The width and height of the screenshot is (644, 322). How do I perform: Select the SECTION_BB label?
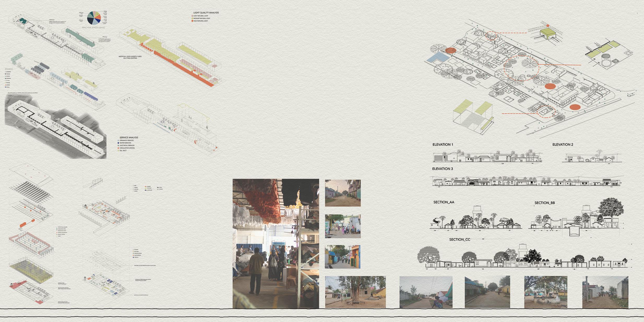click(x=544, y=203)
